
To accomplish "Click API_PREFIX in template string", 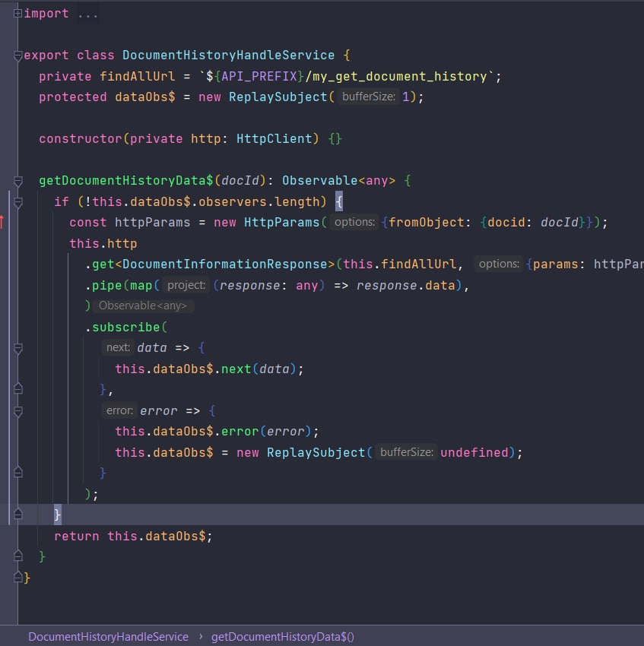I will point(259,76).
